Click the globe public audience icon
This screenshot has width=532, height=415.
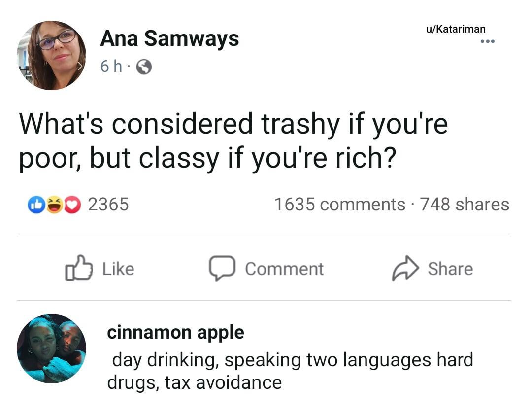coord(143,67)
